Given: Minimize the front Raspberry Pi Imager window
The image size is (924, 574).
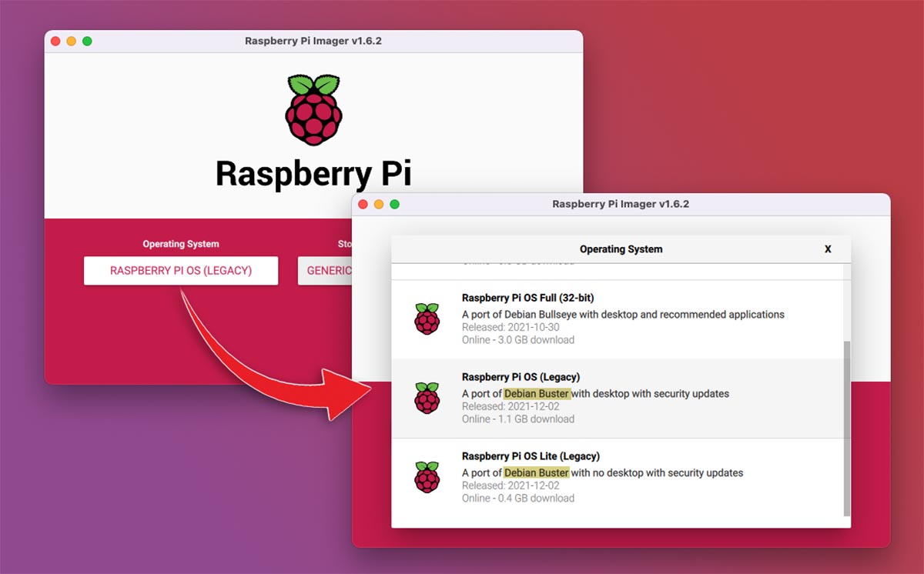Looking at the screenshot, I should [x=378, y=204].
